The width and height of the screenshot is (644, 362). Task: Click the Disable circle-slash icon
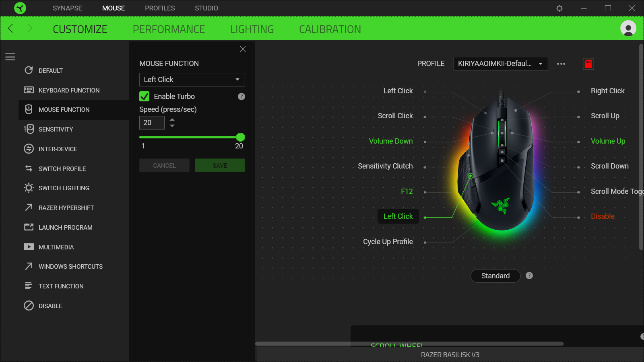29,306
